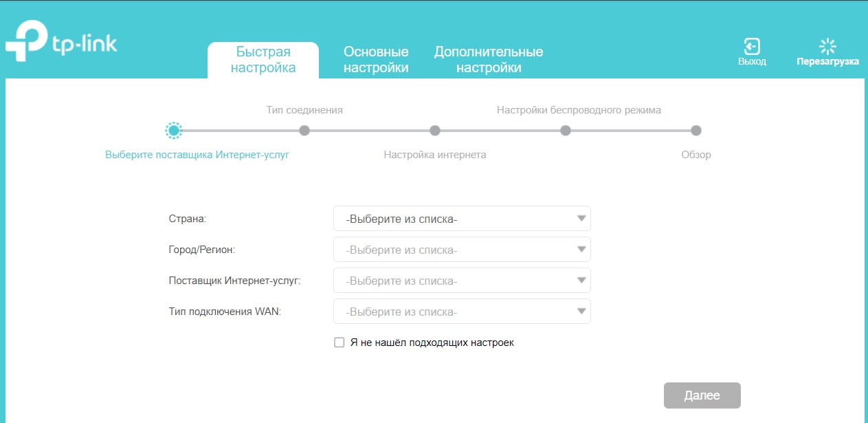
Task: Open the Поставщик Интернет-услуг dropdown
Action: 462,281
